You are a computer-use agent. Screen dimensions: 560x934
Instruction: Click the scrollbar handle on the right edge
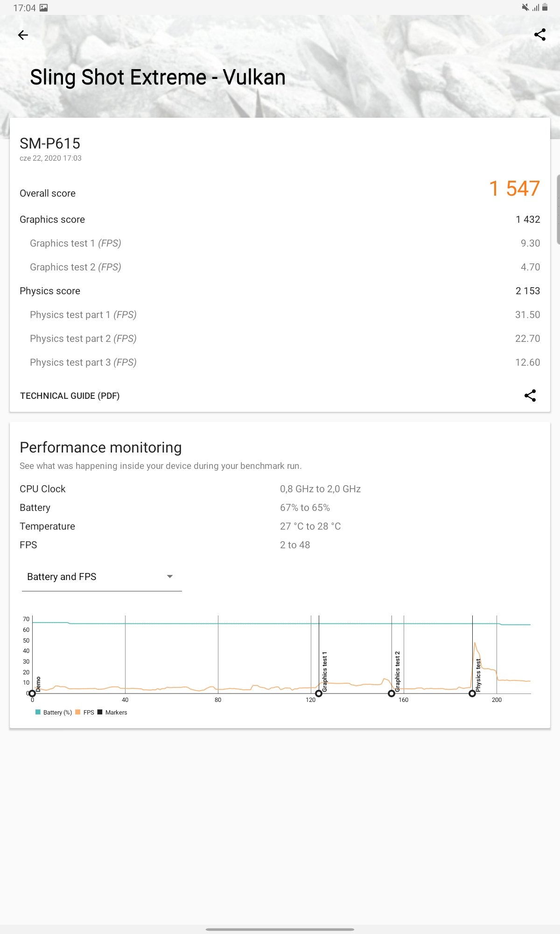[x=558, y=209]
